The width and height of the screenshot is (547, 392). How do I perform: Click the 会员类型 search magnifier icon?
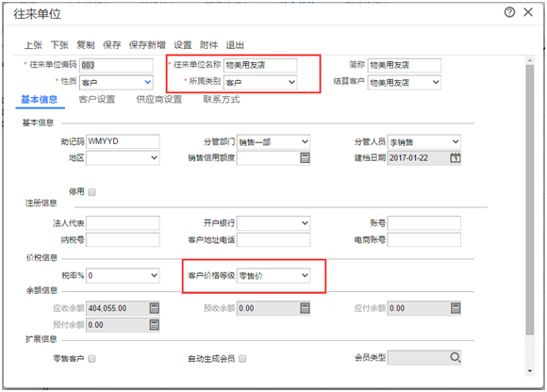point(455,357)
